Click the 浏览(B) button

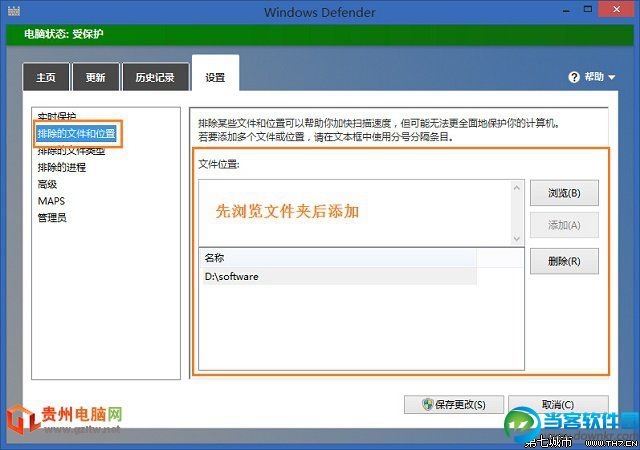[564, 193]
